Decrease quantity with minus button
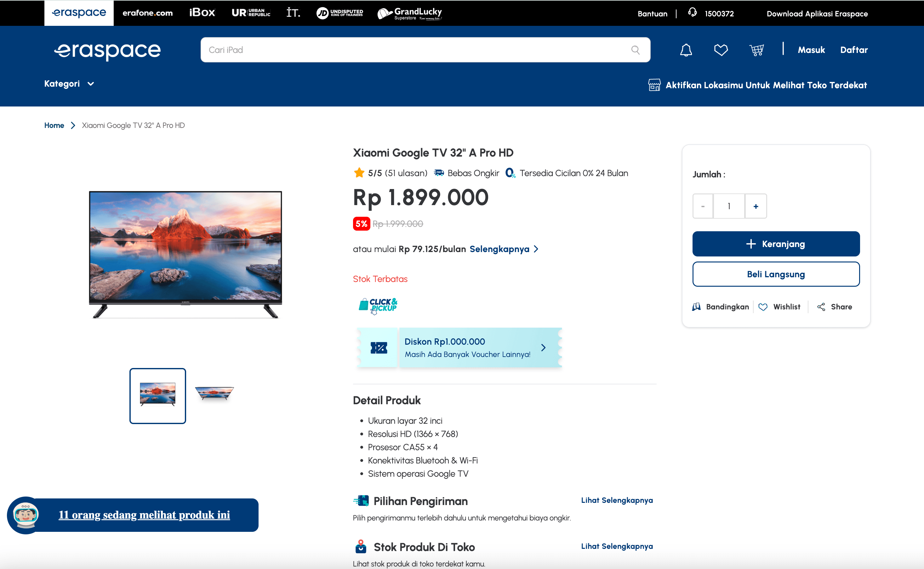This screenshot has width=924, height=569. coord(703,206)
